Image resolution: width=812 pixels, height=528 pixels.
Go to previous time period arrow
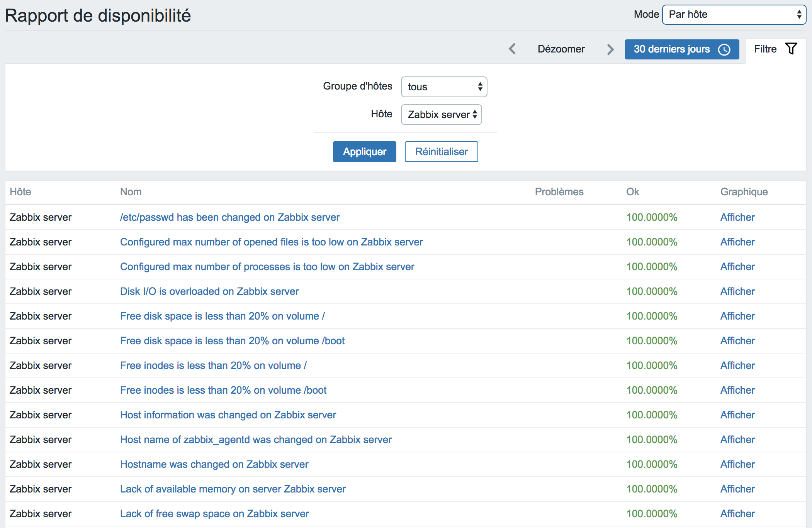point(512,49)
